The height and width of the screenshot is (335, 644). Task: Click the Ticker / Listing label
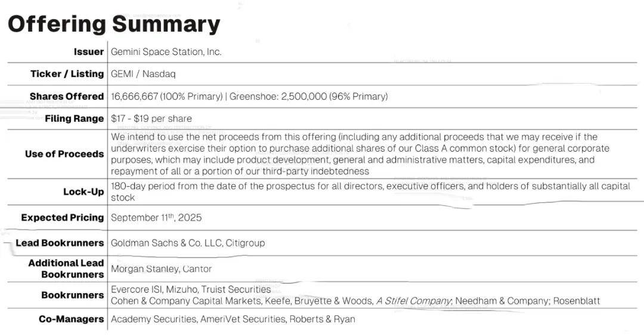click(x=67, y=74)
